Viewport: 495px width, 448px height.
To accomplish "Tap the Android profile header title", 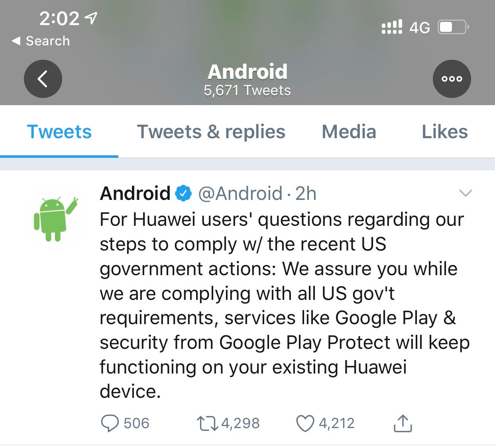I will 247,72.
